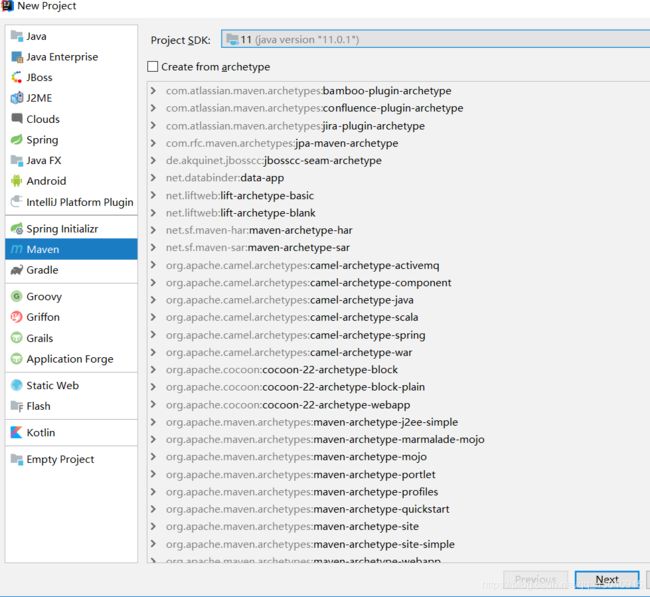Image resolution: width=650 pixels, height=597 pixels.
Task: Click the J2ME cube icon
Action: 17,98
